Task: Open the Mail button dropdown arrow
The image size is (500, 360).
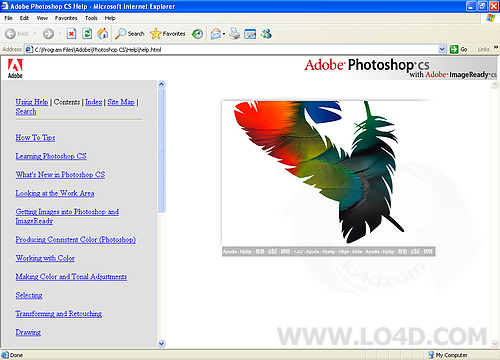Action: click(224, 34)
